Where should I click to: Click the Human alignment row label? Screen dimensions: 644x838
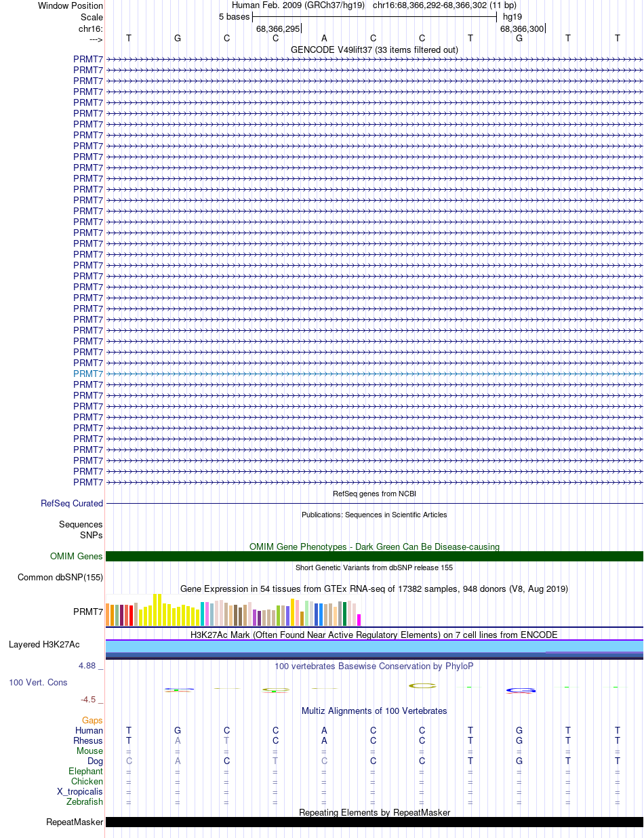coord(89,731)
